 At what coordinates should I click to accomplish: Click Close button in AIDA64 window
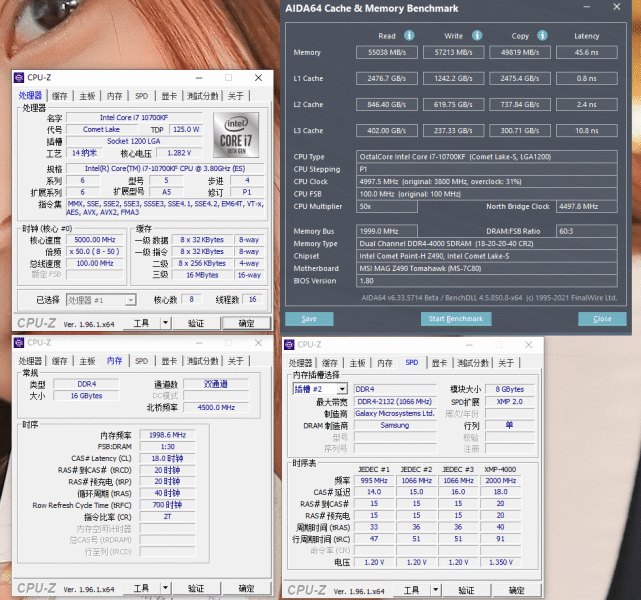click(602, 319)
